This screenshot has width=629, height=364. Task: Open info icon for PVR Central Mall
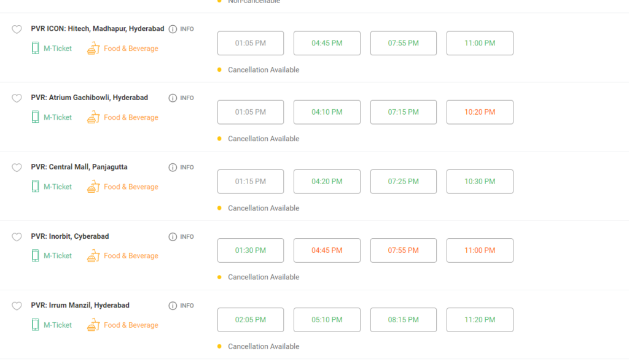tap(173, 167)
